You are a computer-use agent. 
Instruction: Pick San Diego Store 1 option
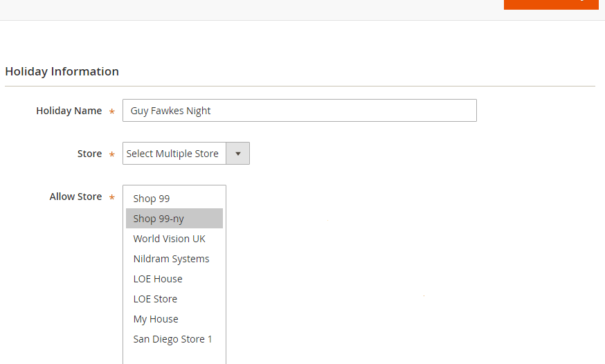click(x=172, y=339)
